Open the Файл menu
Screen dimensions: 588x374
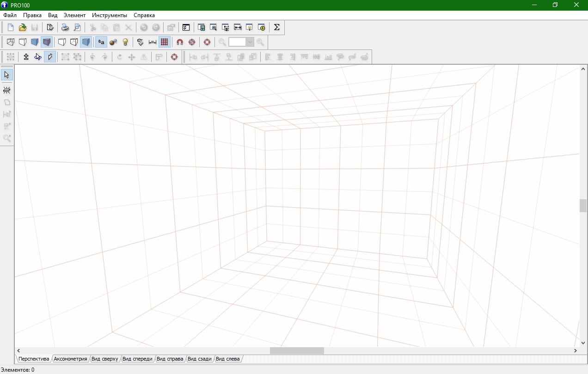10,15
